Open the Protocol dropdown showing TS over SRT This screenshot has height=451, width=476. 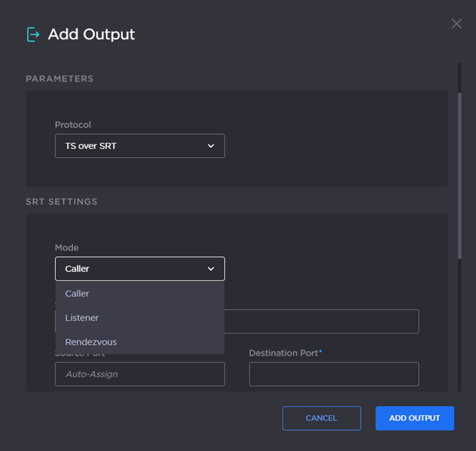pos(139,146)
